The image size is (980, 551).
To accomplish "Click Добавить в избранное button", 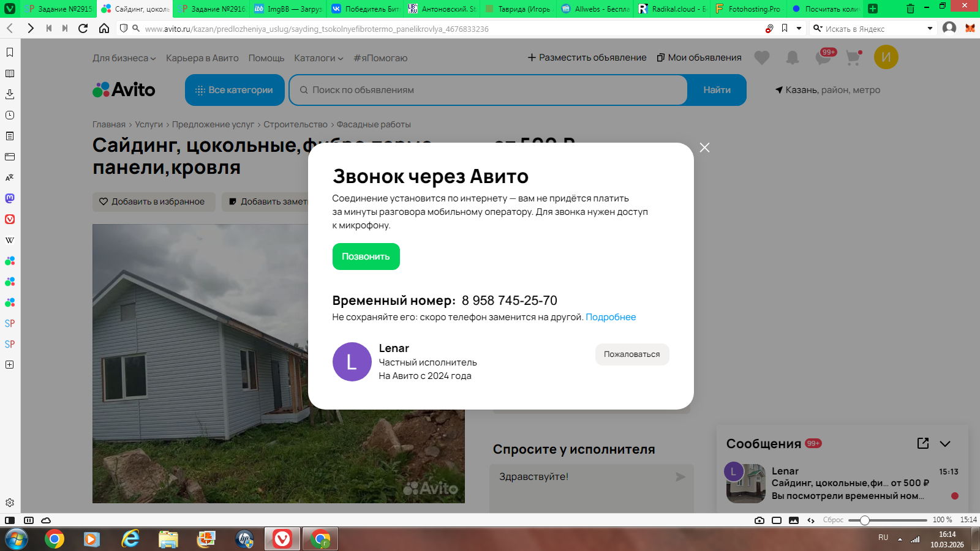I will pyautogui.click(x=154, y=201).
